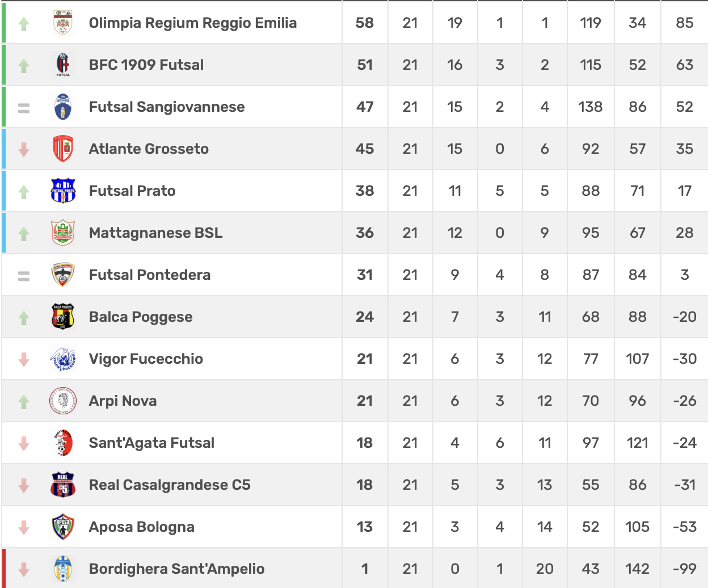This screenshot has height=588, width=708.
Task: Open the Arpi Nova team page
Action: click(123, 401)
